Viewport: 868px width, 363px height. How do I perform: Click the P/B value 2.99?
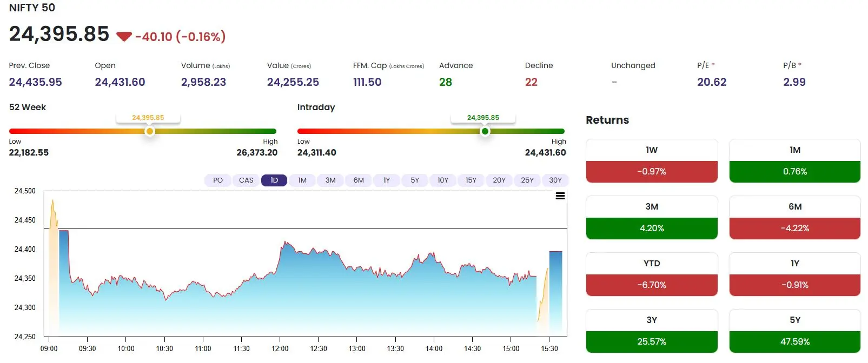pyautogui.click(x=794, y=82)
